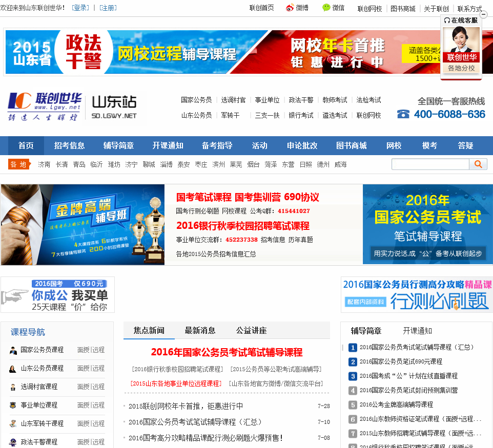Select 模考 in main navigation
Image resolution: width=493 pixels, height=448 pixels.
tap(429, 145)
